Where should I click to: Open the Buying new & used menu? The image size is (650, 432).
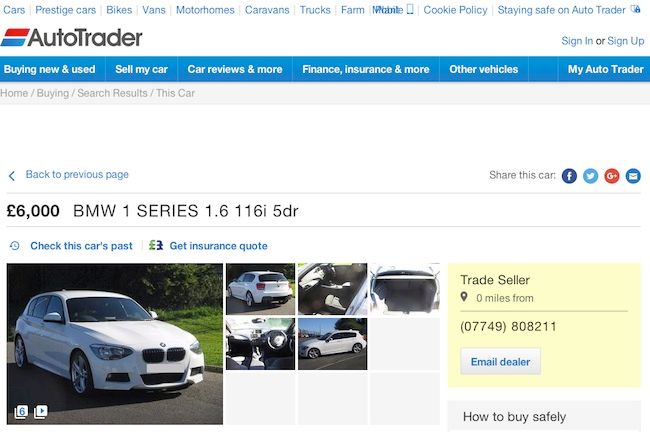click(x=50, y=69)
